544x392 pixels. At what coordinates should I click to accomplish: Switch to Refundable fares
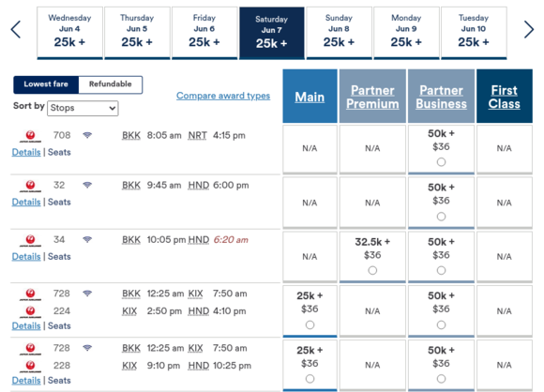coord(111,84)
